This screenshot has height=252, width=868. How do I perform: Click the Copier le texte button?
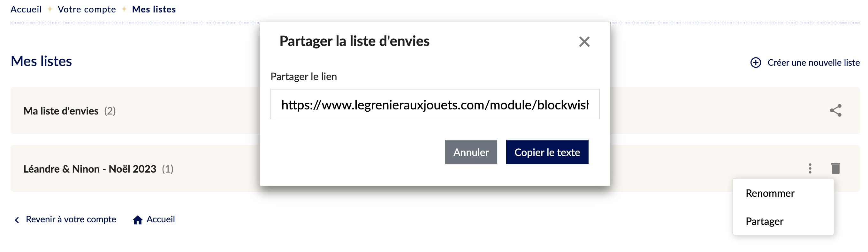pos(547,152)
